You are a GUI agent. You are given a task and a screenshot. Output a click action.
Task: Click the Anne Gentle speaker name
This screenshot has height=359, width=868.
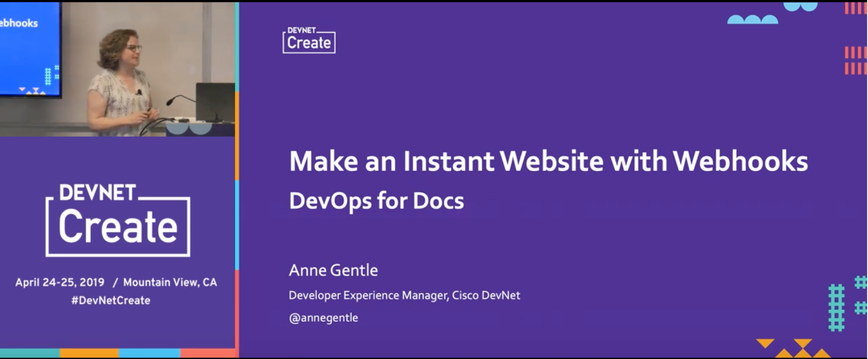[x=333, y=270]
